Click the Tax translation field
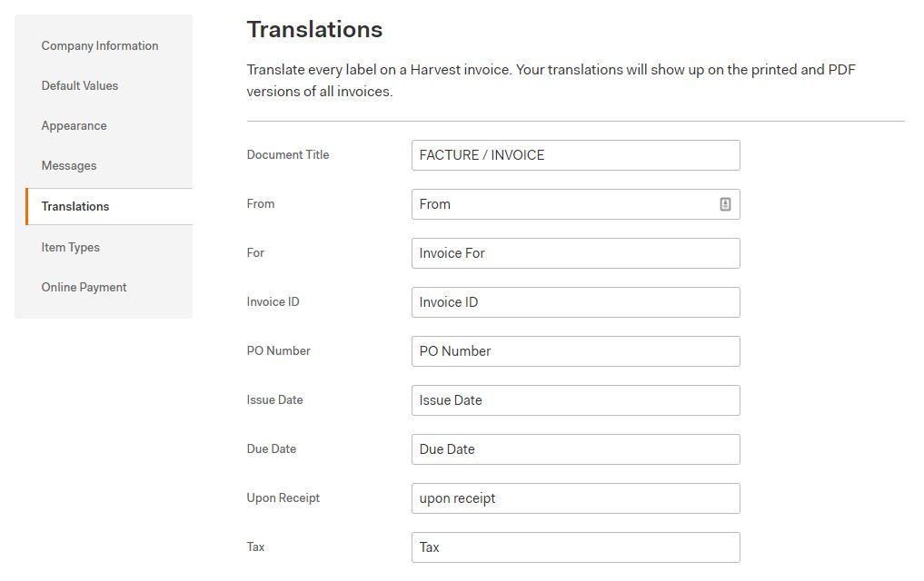 [575, 547]
